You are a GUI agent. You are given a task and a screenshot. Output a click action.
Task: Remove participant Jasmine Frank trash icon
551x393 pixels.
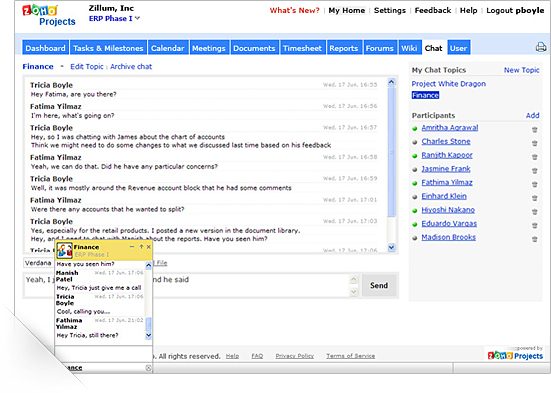[x=534, y=170]
